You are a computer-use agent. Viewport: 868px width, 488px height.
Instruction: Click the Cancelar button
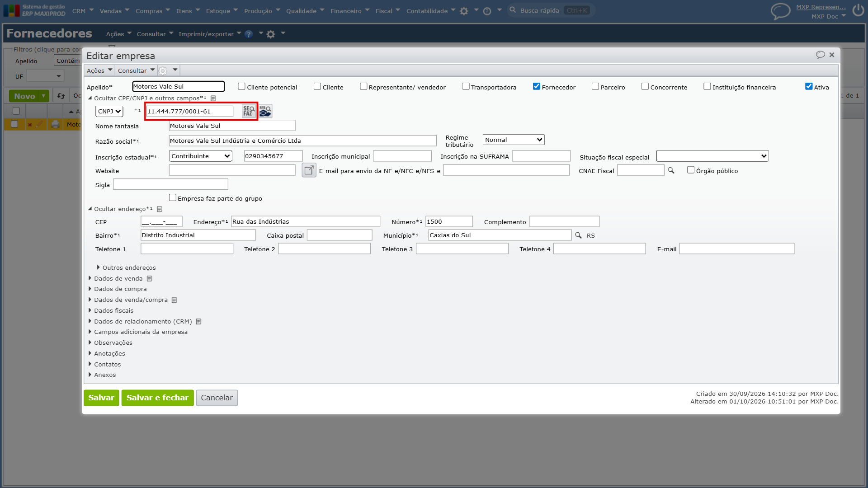tap(217, 398)
